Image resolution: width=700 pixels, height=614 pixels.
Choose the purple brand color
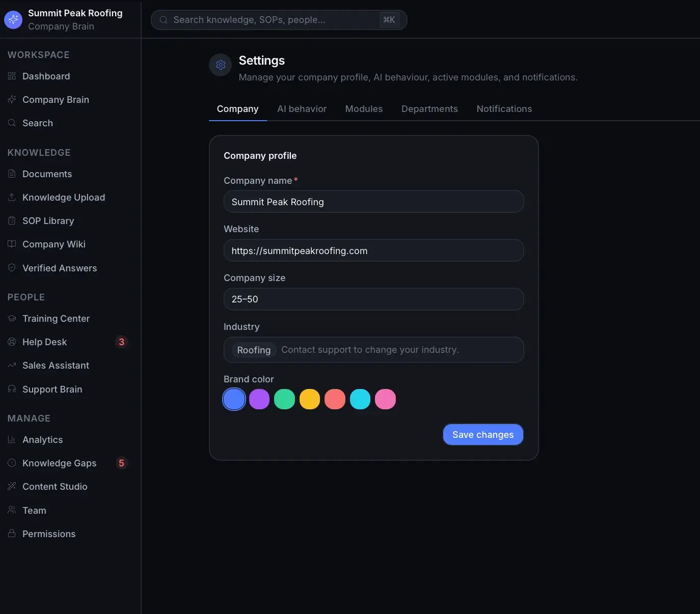259,399
